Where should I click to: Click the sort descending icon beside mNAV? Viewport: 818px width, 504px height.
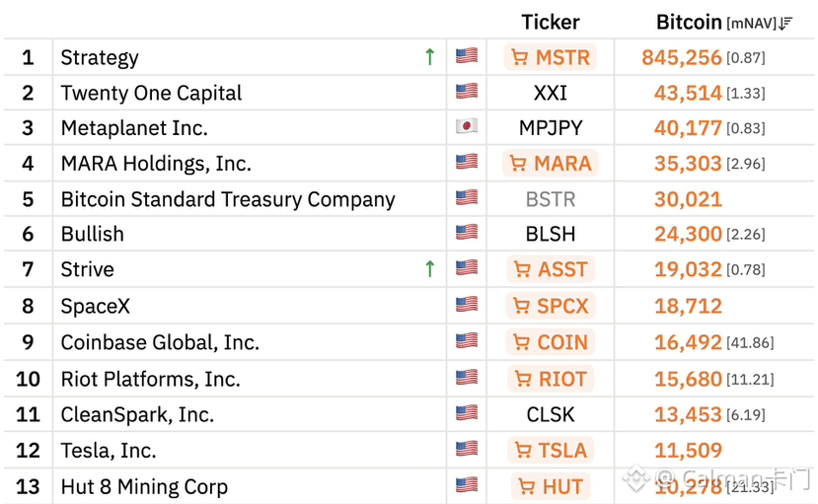click(x=786, y=24)
